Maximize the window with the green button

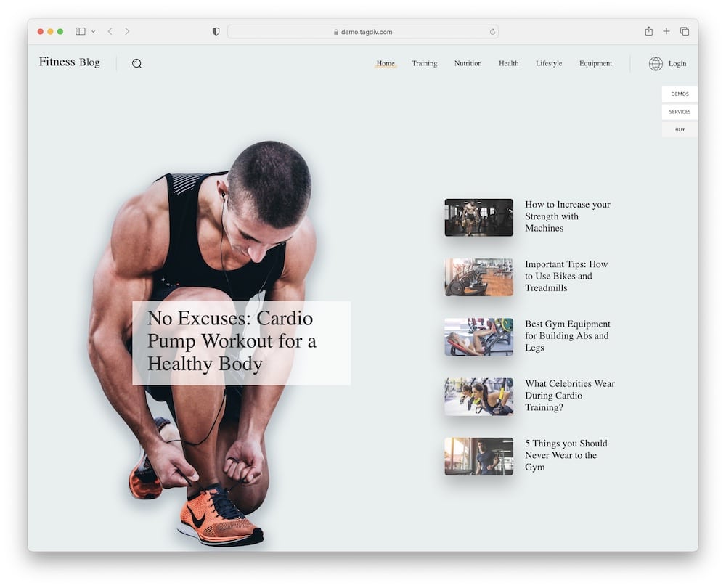click(x=60, y=31)
